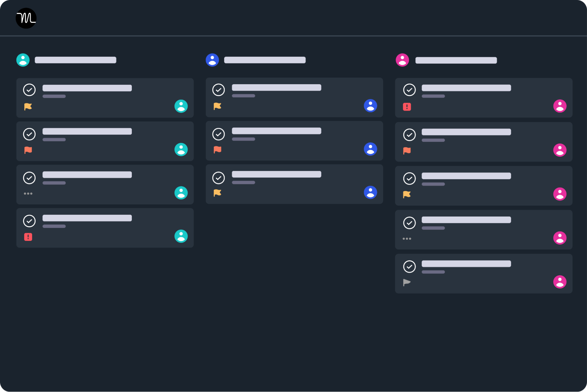Click orange flag on teal column's second card
The image size is (587, 392).
(28, 150)
